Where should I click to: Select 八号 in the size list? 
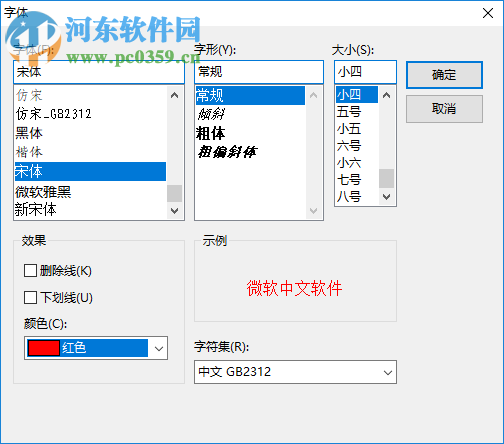tap(357, 196)
